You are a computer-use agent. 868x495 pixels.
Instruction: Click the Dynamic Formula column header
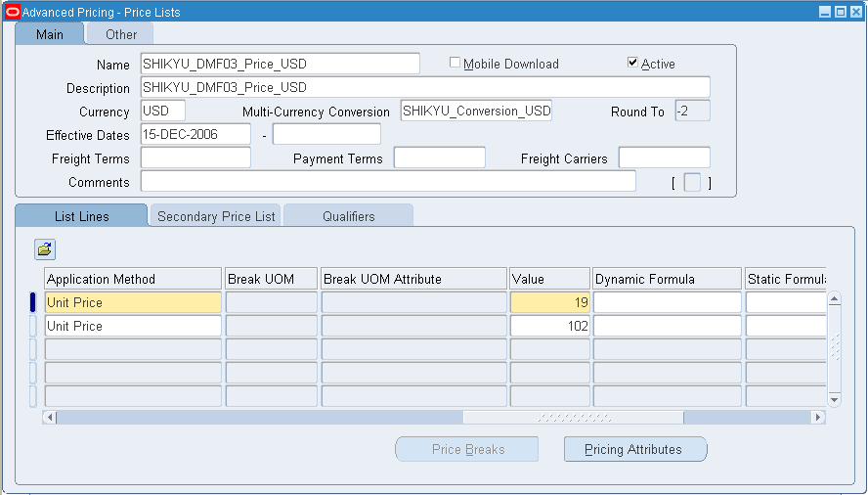coord(667,279)
